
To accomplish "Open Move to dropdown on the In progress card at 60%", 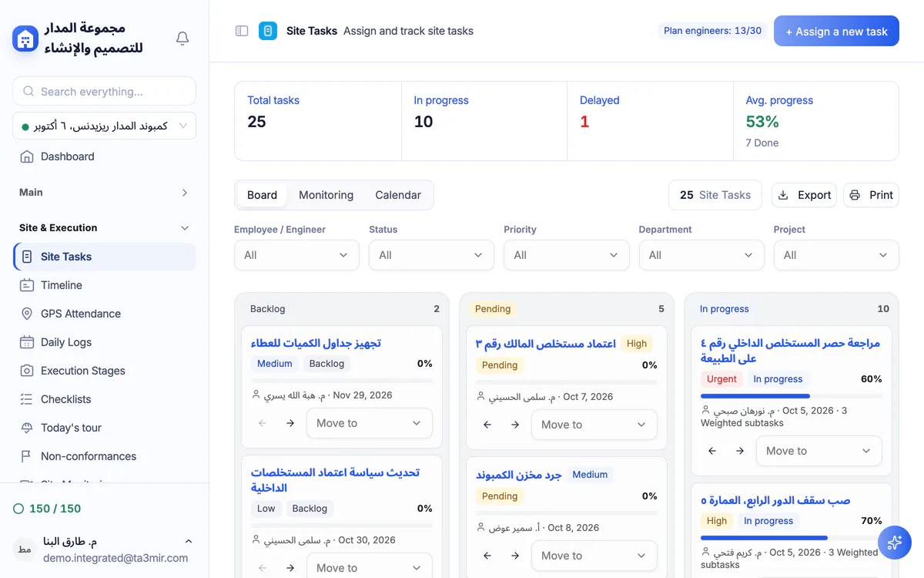I will [x=819, y=451].
